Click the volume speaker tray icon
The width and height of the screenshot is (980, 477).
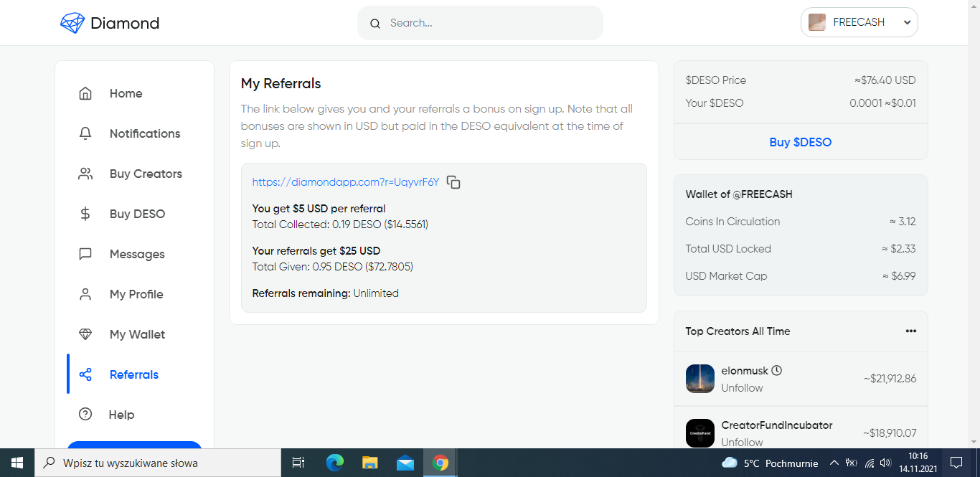pyautogui.click(x=885, y=463)
